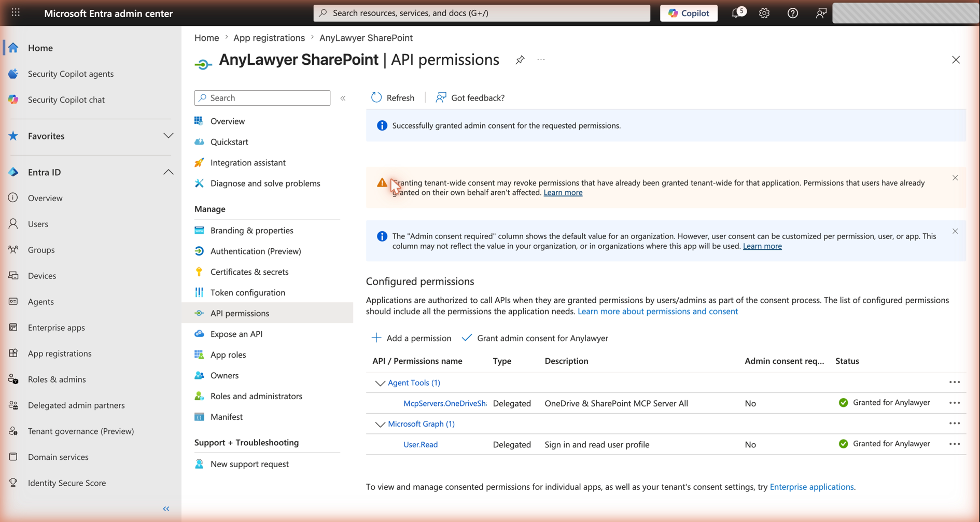Open notifications bell icon
The width and height of the screenshot is (980, 522).
tap(737, 13)
